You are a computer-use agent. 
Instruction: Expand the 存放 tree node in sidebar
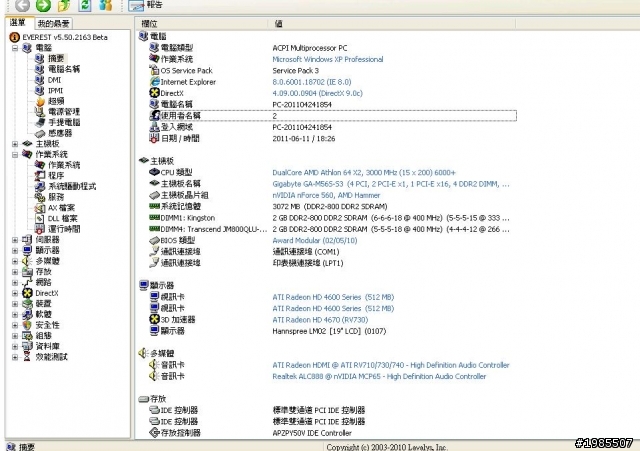[x=15, y=271]
